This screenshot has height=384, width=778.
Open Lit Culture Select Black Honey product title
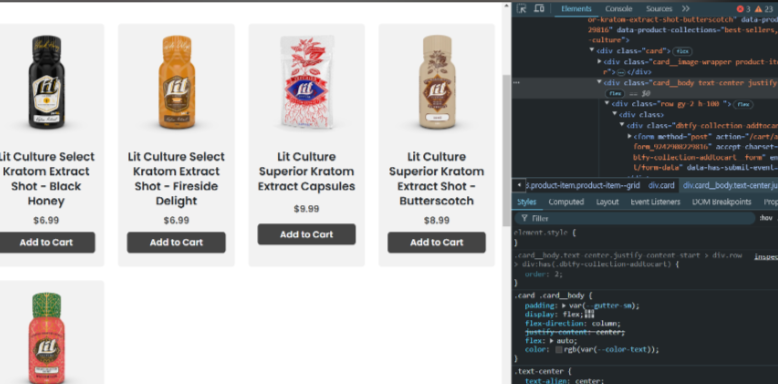pos(46,179)
